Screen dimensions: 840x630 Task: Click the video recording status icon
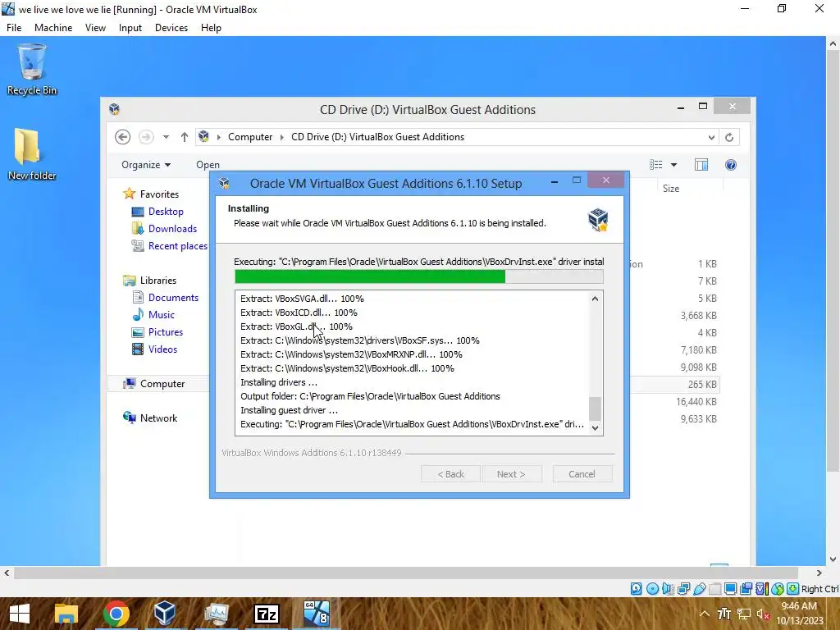(746, 589)
